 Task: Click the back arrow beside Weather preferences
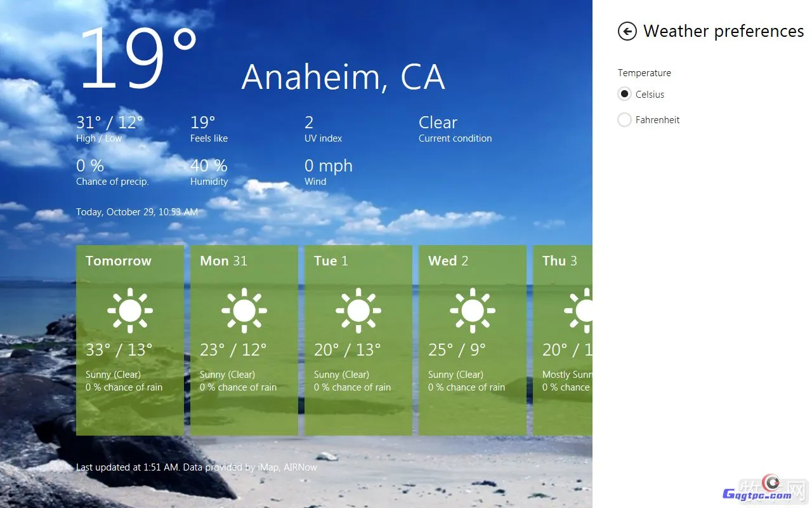click(x=627, y=31)
